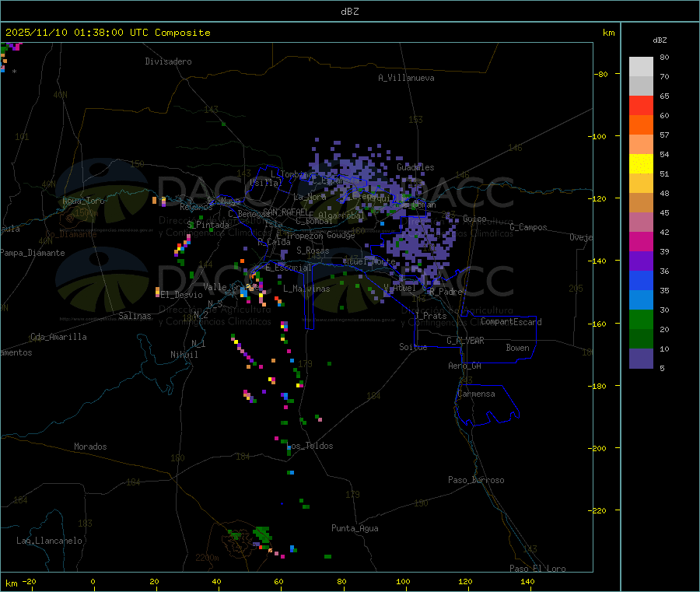Click the dBZ title at the top
The width and height of the screenshot is (700, 592).
(349, 12)
